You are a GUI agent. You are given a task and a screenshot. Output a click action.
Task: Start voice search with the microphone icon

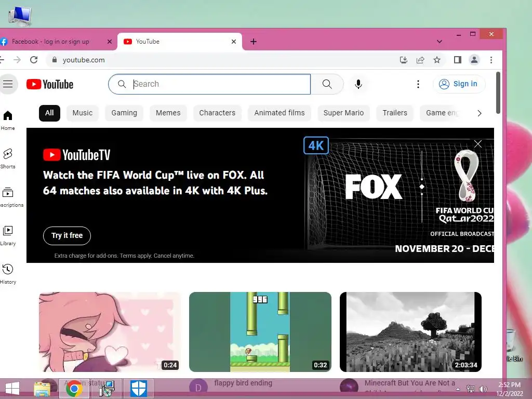click(358, 84)
